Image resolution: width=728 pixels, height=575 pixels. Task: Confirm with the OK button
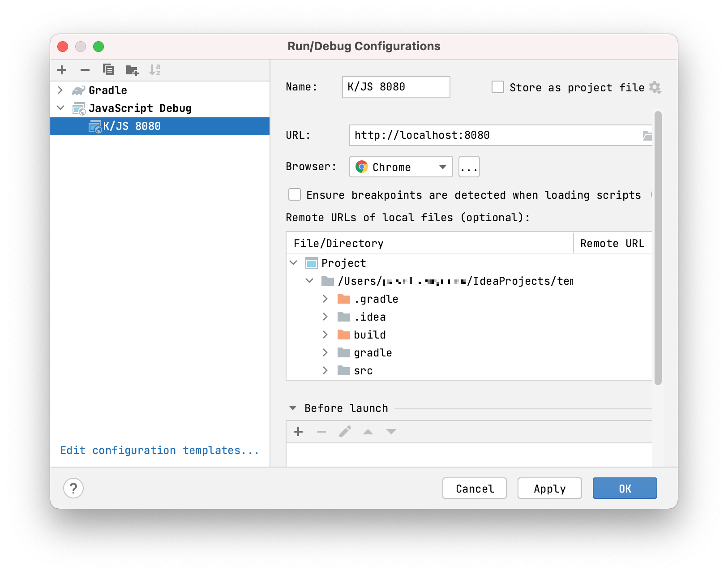coord(625,488)
